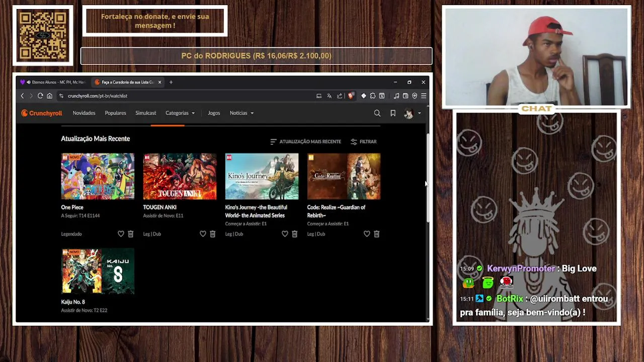This screenshot has width=644, height=362.
Task: Open Kino's Journey title link
Action: (256, 211)
